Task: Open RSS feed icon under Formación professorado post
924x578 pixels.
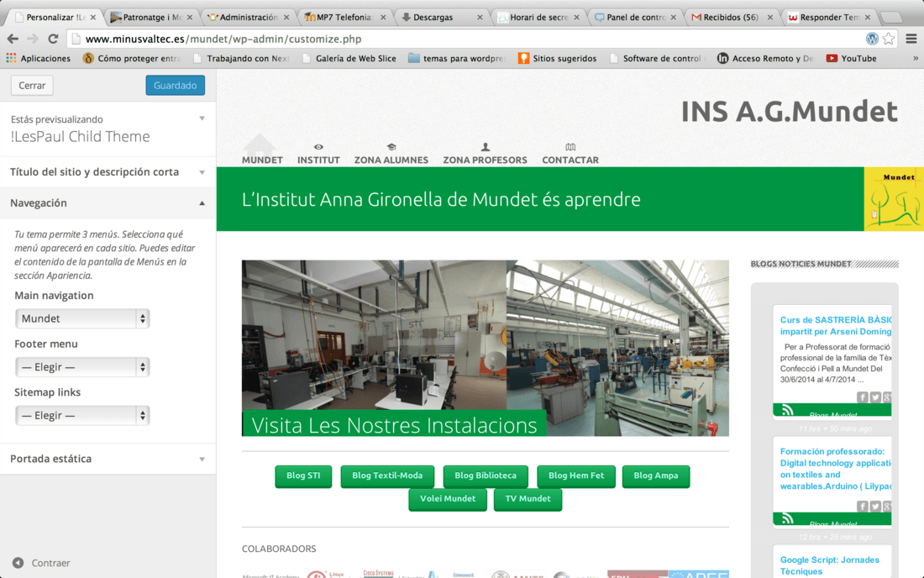Action: 788,519
